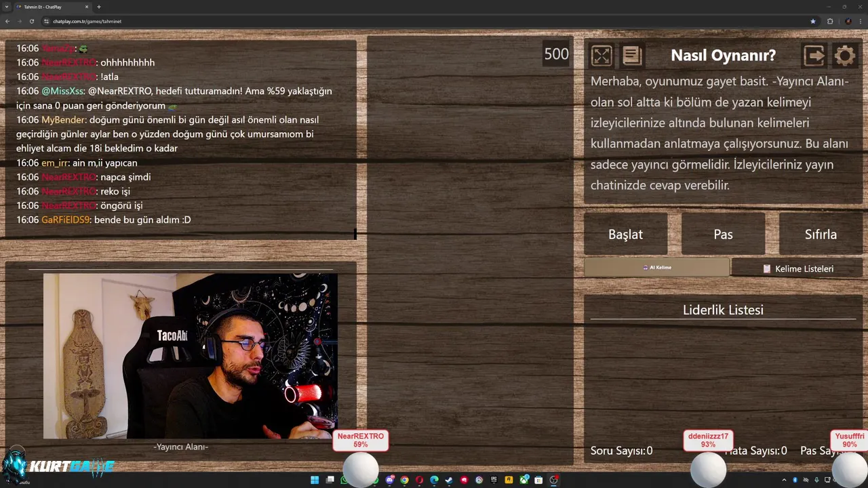Switch to the AI Kelime tab
The height and width of the screenshot is (488, 868).
point(656,268)
